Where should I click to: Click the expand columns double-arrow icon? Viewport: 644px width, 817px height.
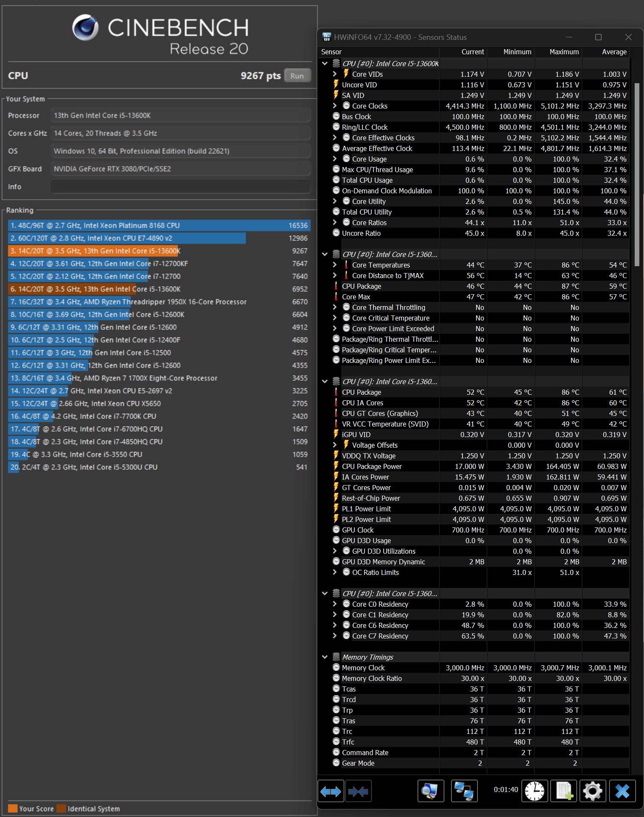pyautogui.click(x=331, y=791)
